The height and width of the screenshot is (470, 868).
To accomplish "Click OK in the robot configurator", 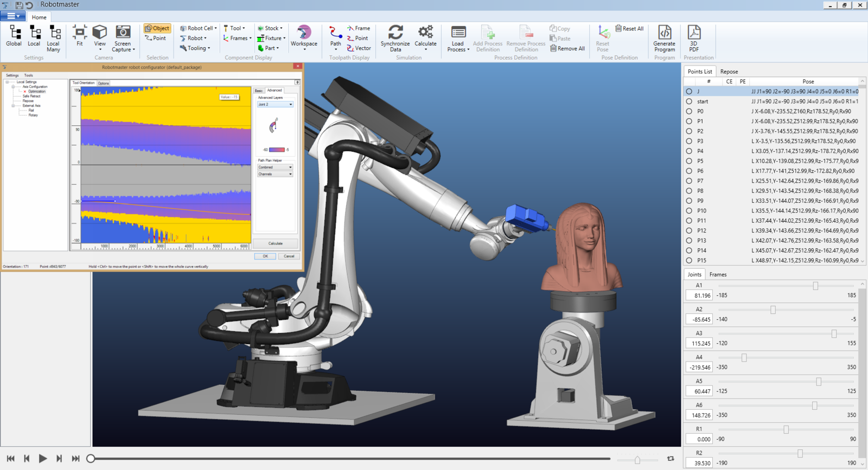I will (265, 256).
